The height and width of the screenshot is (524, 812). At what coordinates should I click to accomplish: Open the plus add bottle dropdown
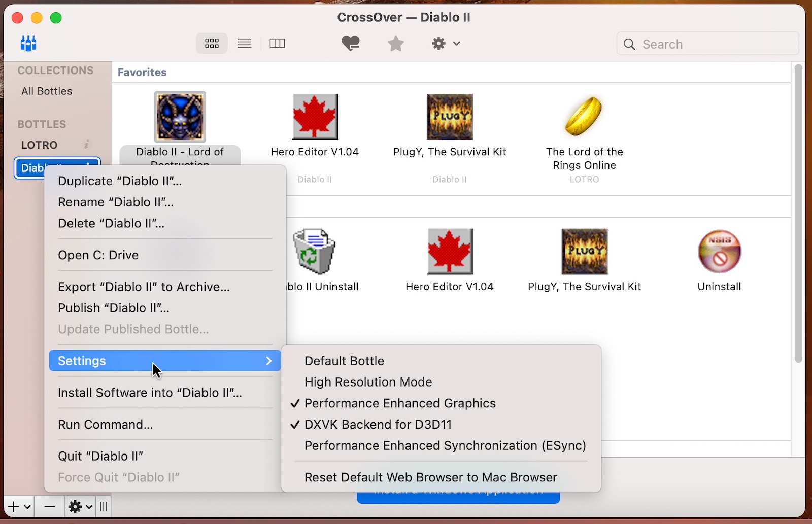point(19,507)
